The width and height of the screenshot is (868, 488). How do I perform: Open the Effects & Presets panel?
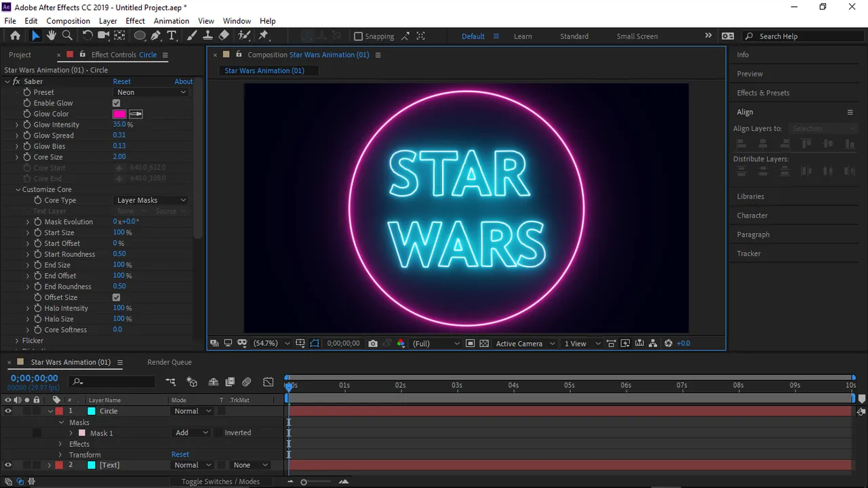point(763,93)
